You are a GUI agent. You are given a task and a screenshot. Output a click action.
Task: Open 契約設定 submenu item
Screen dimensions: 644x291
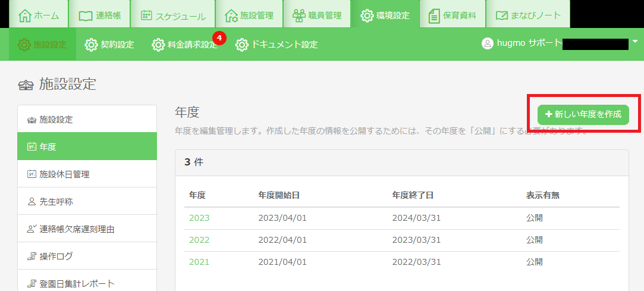[109, 45]
